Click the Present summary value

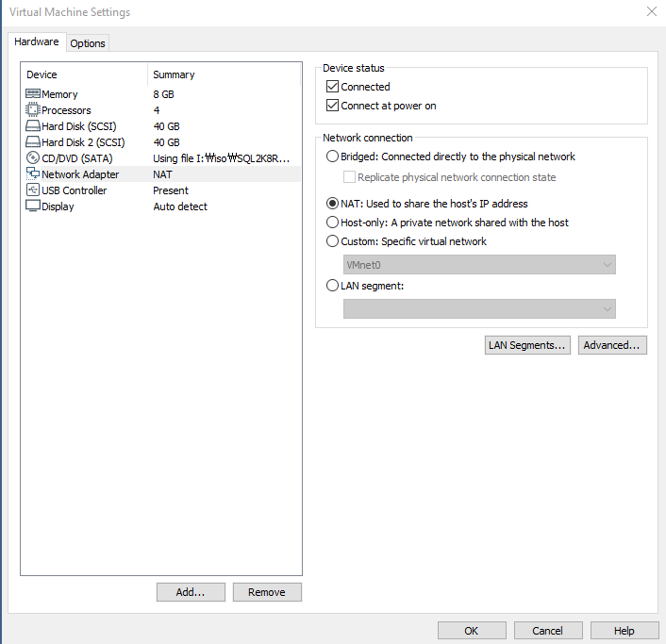click(171, 190)
